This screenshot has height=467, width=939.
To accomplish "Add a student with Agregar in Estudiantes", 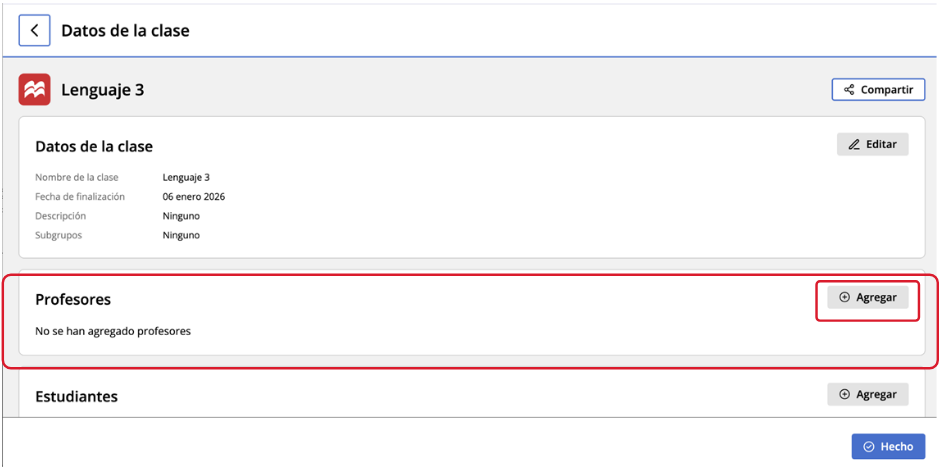I will [x=867, y=394].
